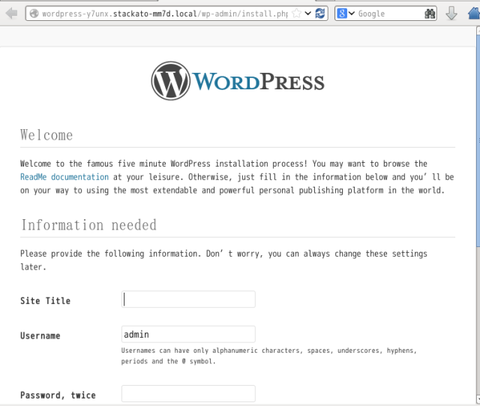Click the first Password input field

pos(188,394)
